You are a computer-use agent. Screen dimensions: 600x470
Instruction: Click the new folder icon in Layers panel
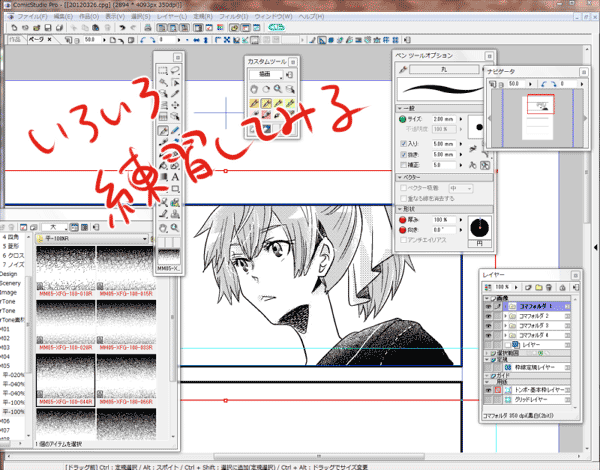[x=539, y=287]
